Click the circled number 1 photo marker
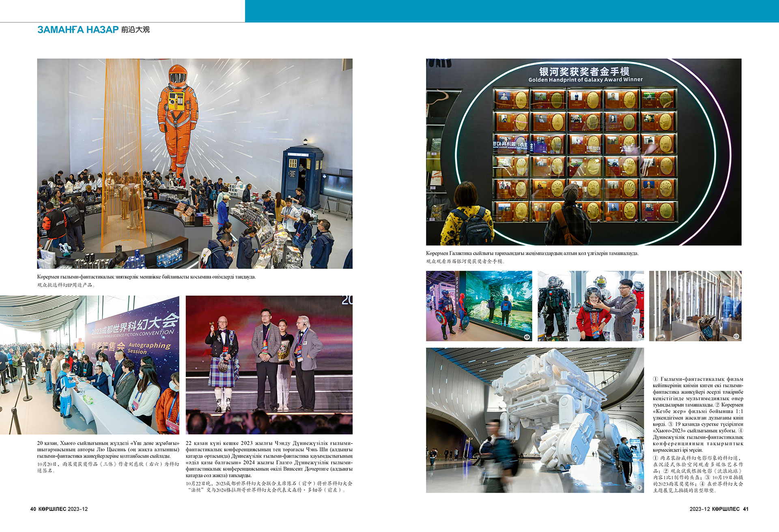 [527, 337]
